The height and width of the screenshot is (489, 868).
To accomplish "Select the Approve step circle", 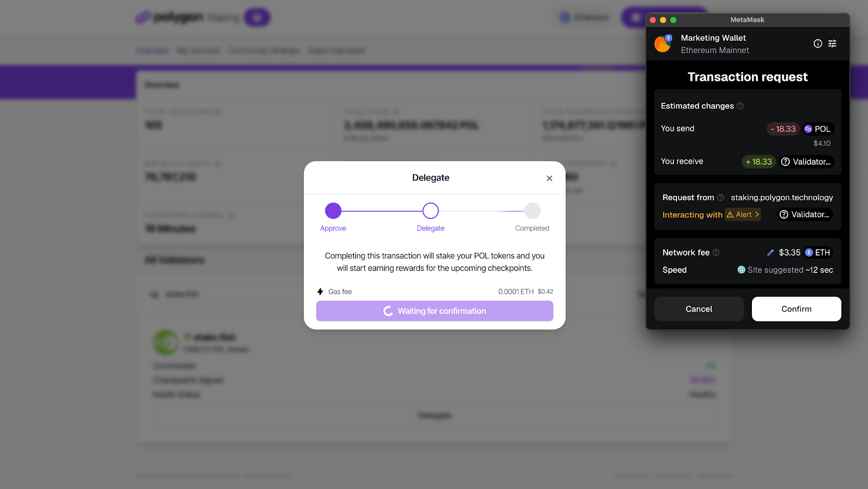I will coord(333,211).
